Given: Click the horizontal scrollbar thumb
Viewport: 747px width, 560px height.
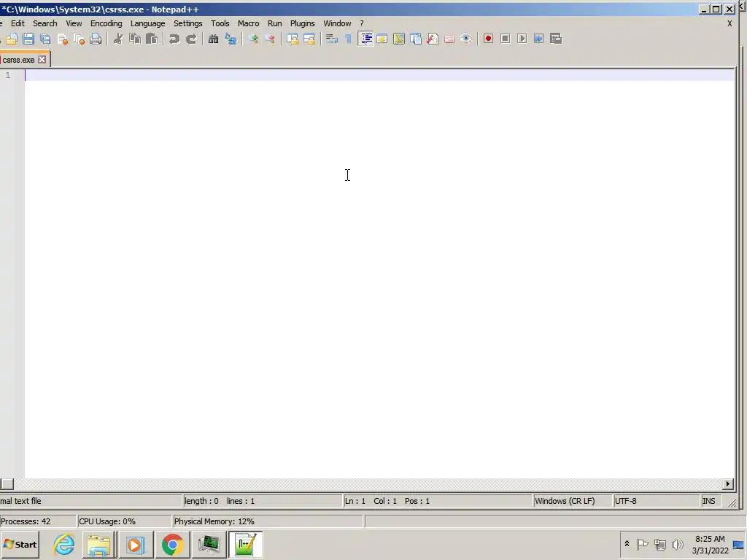Looking at the screenshot, I should (7, 484).
